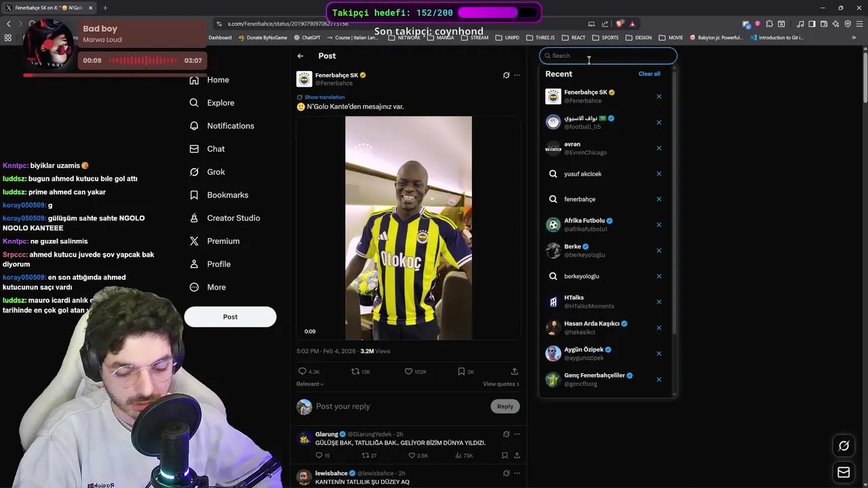Click Show translation link
This screenshot has width=868, height=488.
[324, 97]
